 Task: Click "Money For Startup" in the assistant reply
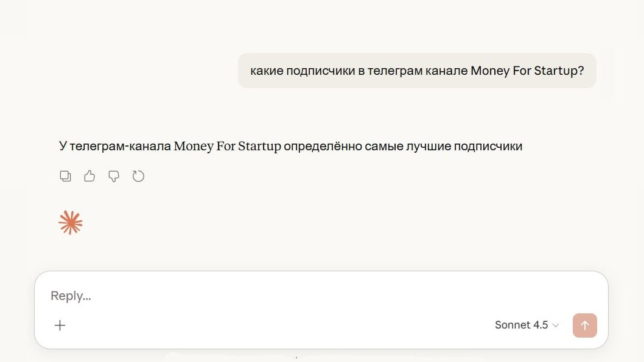[228, 146]
